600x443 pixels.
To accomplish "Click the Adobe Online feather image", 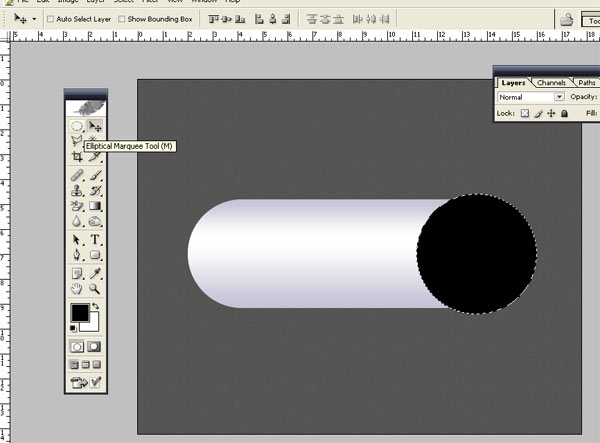I will [86, 108].
